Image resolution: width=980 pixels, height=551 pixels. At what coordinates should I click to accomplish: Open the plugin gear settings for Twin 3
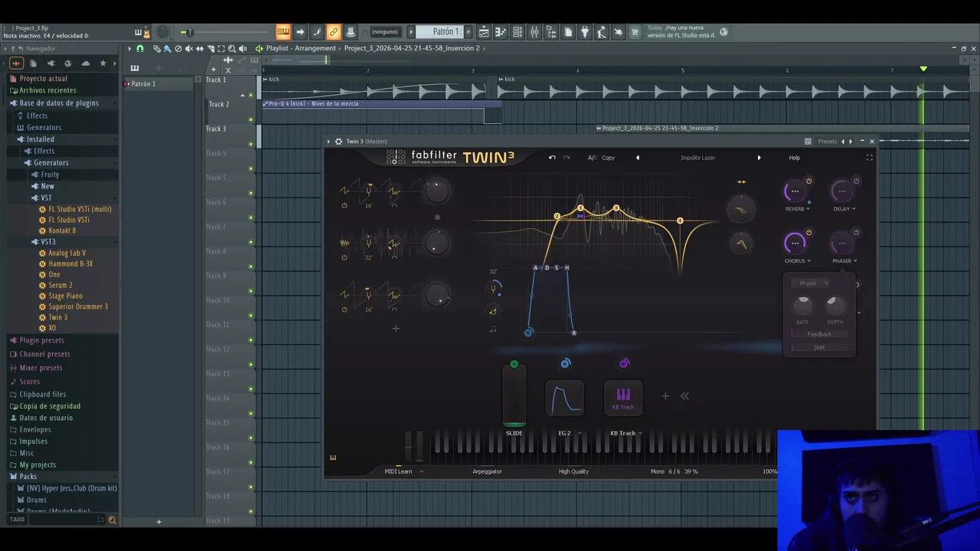(338, 142)
